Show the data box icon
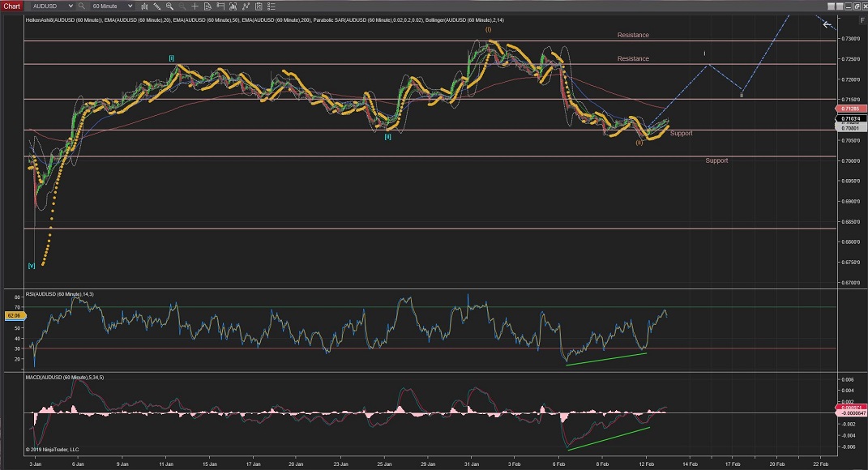 pos(207,6)
